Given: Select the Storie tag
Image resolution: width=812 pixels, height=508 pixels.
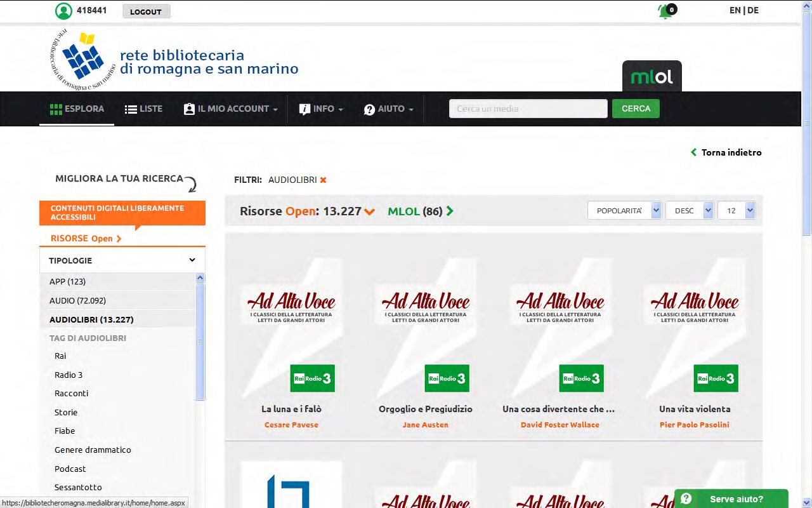Looking at the screenshot, I should pyautogui.click(x=66, y=412).
